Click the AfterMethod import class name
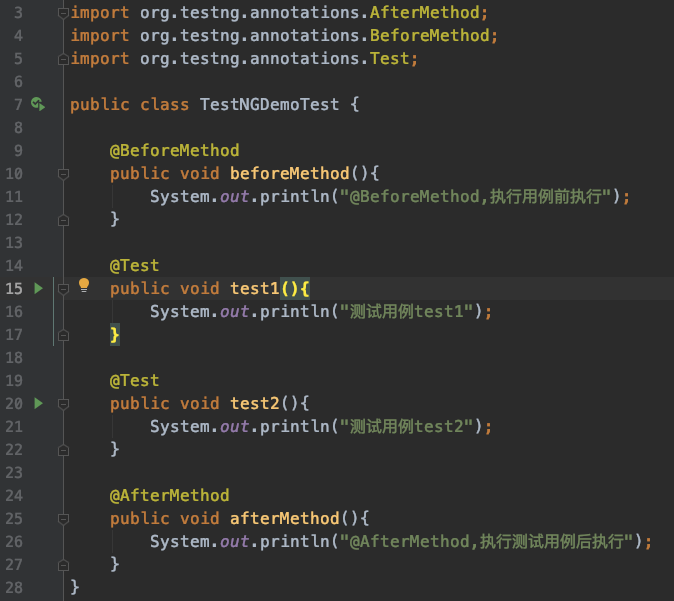 tap(424, 12)
